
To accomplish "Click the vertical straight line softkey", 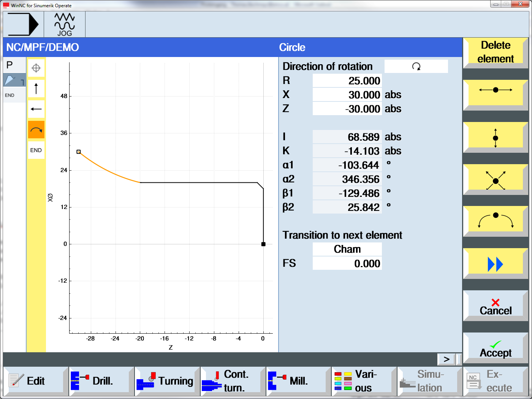I will 495,138.
